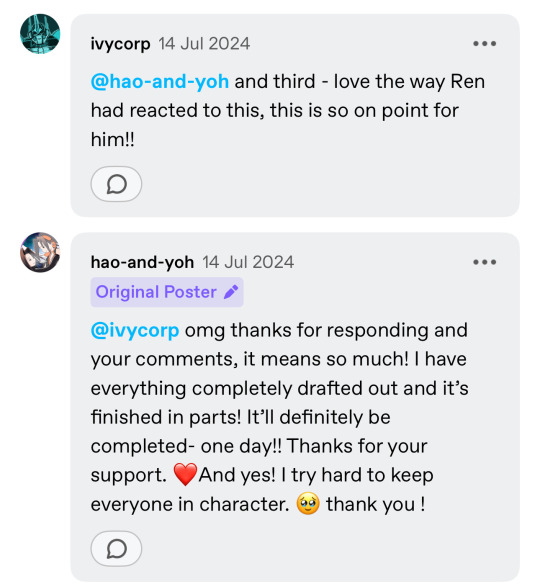Open hao-and-yoh's profile avatar
540x584 pixels.
click(x=40, y=252)
